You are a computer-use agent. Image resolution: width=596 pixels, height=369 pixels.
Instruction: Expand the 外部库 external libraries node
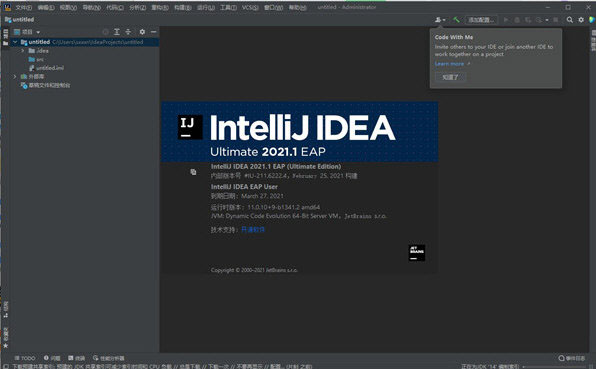(x=15, y=76)
